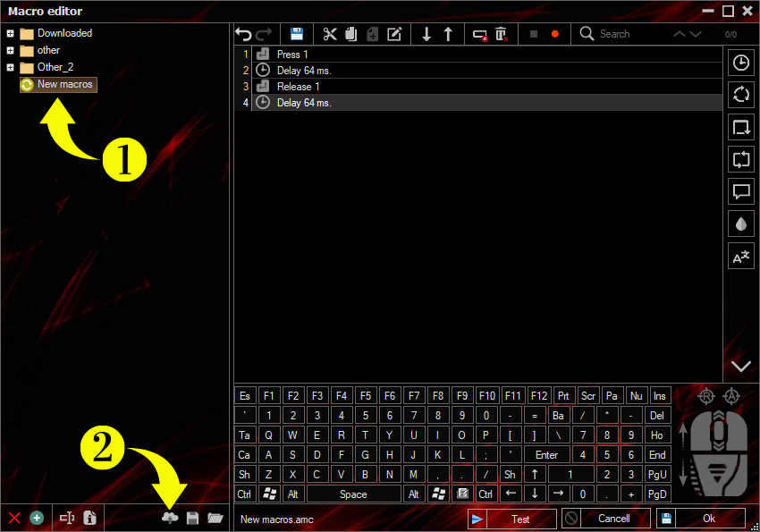
Task: Go to previous search result chevron
Action: coord(680,34)
